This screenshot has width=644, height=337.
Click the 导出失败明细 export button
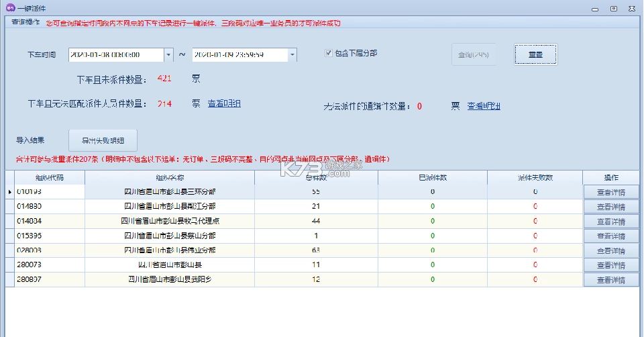click(103, 140)
